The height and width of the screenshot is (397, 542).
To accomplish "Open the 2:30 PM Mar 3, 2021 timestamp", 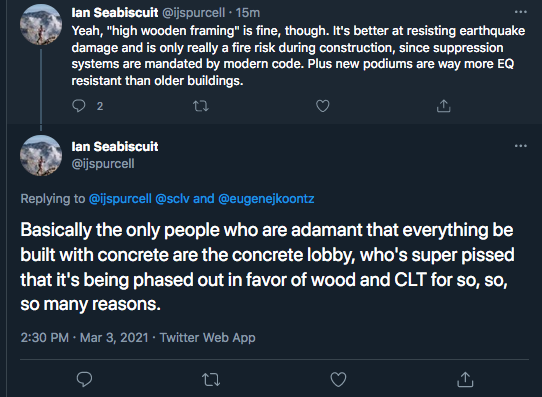I will (84, 338).
